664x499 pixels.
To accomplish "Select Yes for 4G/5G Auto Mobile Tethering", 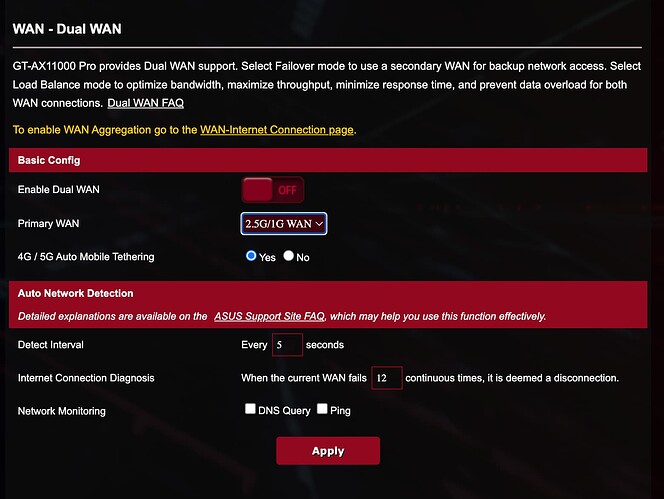I will tap(251, 256).
